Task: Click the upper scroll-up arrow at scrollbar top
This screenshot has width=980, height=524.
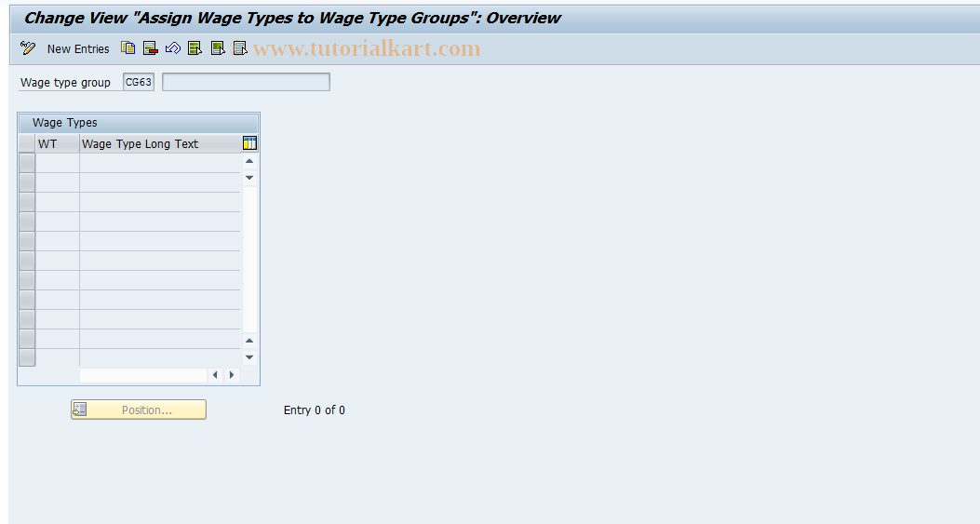Action: point(249,161)
